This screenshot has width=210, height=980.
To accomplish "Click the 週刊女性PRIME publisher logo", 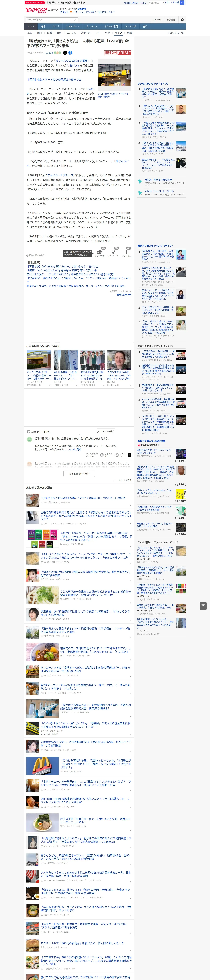I will [x=118, y=53].
